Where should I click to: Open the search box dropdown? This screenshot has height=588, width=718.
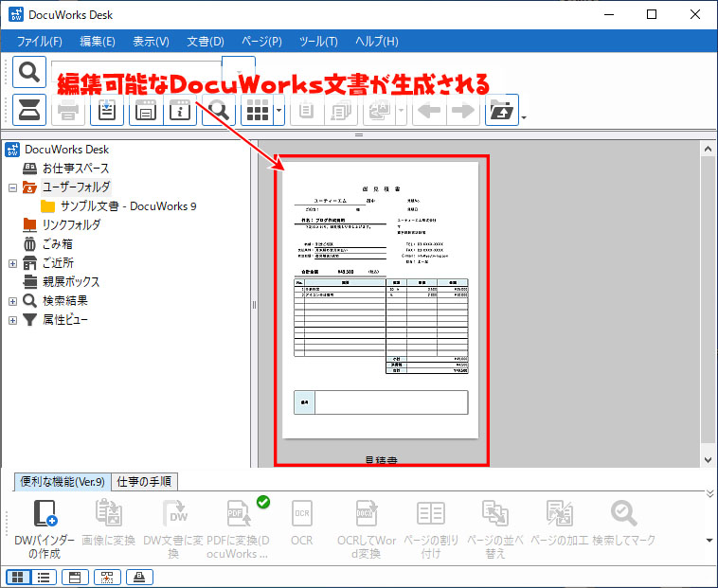coord(239,71)
